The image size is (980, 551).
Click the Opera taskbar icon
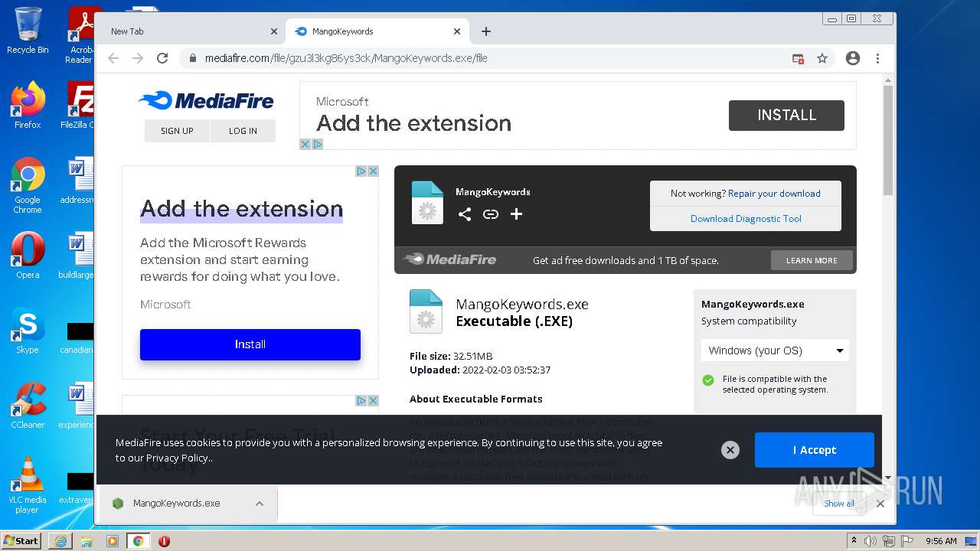[x=164, y=541]
